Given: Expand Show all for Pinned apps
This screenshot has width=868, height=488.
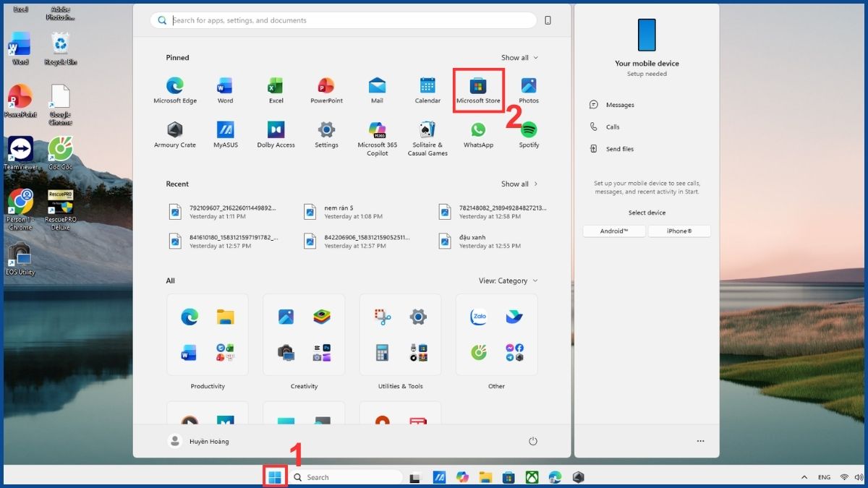Looking at the screenshot, I should pyautogui.click(x=519, y=58).
